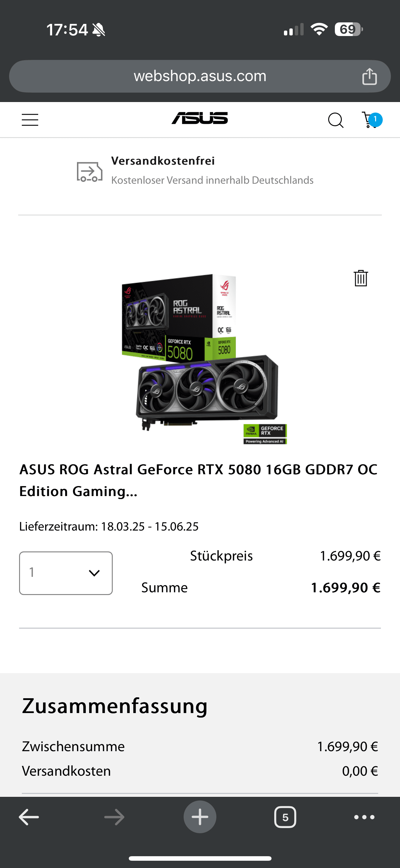The height and width of the screenshot is (868, 400).
Task: Open the ROG Astral RTX 5080 product image
Action: coord(204,359)
